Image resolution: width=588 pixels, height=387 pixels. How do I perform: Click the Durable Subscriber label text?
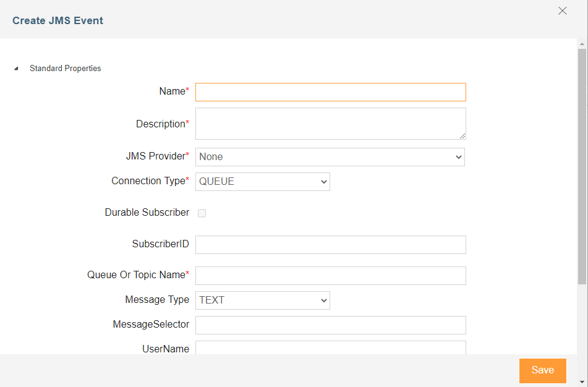(x=147, y=213)
